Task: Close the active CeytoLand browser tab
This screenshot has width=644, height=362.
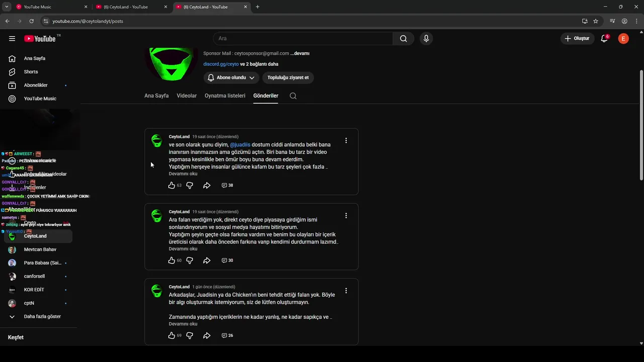Action: (x=246, y=7)
